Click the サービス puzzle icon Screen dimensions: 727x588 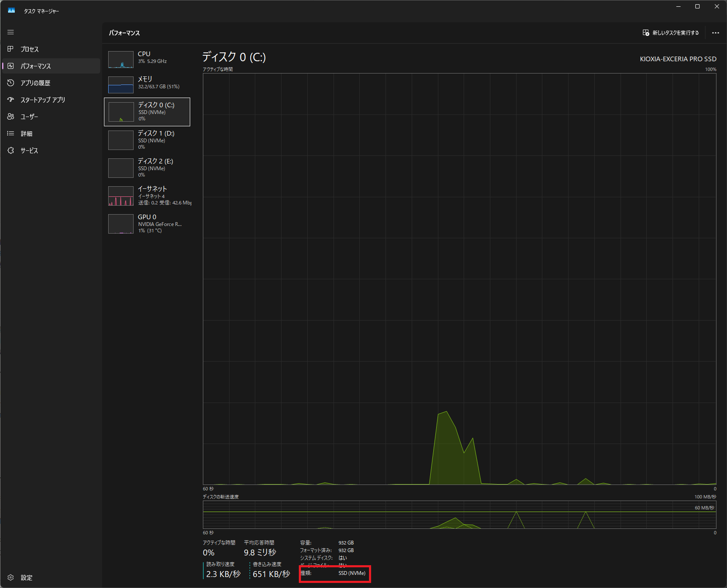[11, 150]
